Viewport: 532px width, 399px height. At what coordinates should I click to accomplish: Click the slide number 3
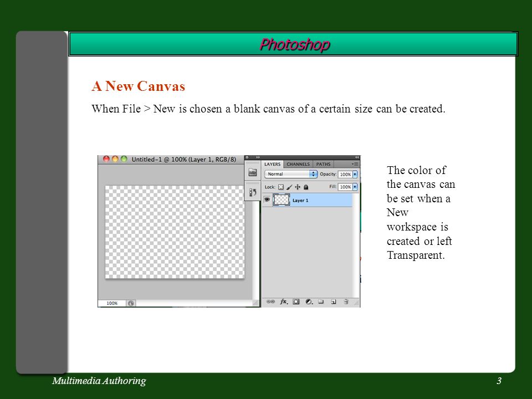499,381
